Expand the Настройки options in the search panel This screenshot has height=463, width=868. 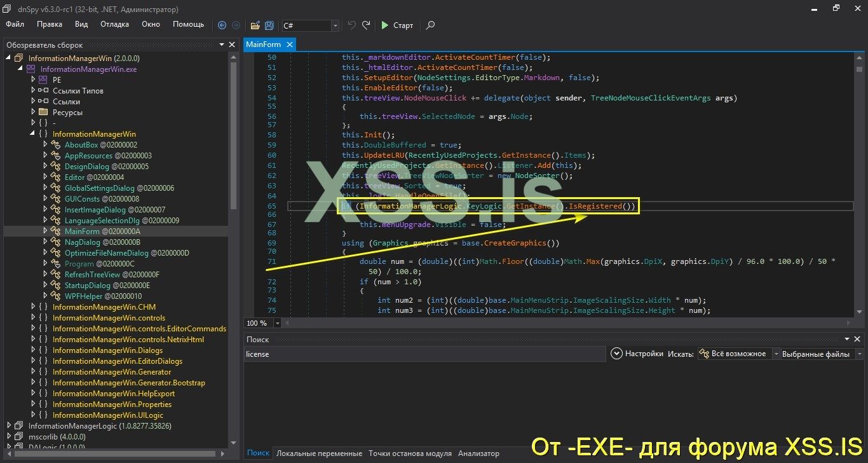[x=616, y=354]
